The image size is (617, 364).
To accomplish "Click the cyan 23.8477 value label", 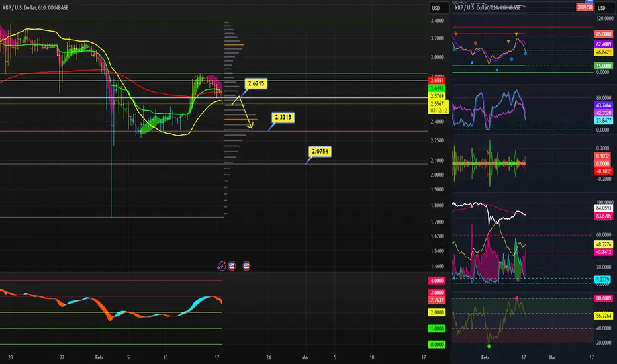I will tap(603, 121).
